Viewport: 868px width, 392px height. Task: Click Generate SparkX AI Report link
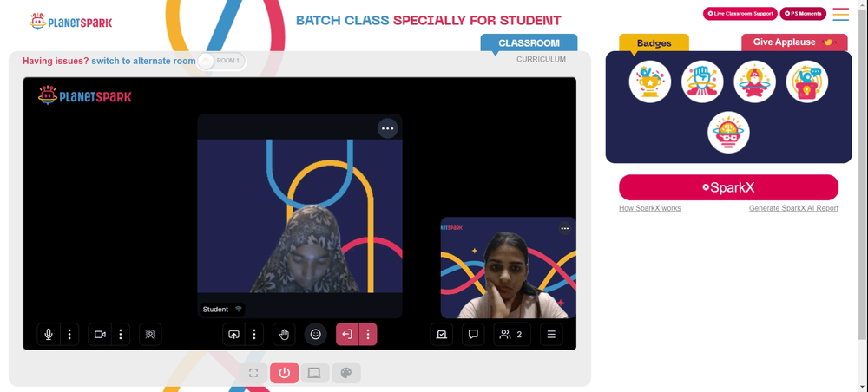[x=793, y=208]
